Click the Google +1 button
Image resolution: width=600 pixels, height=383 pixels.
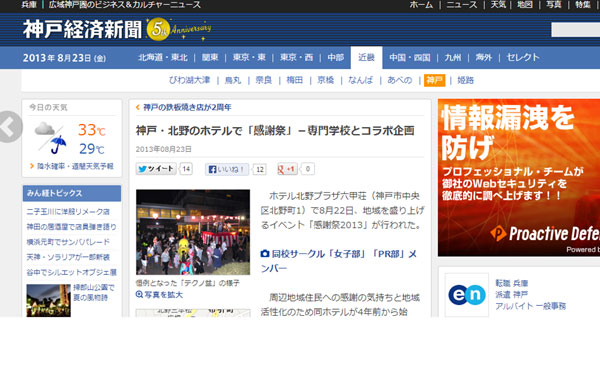[287, 169]
